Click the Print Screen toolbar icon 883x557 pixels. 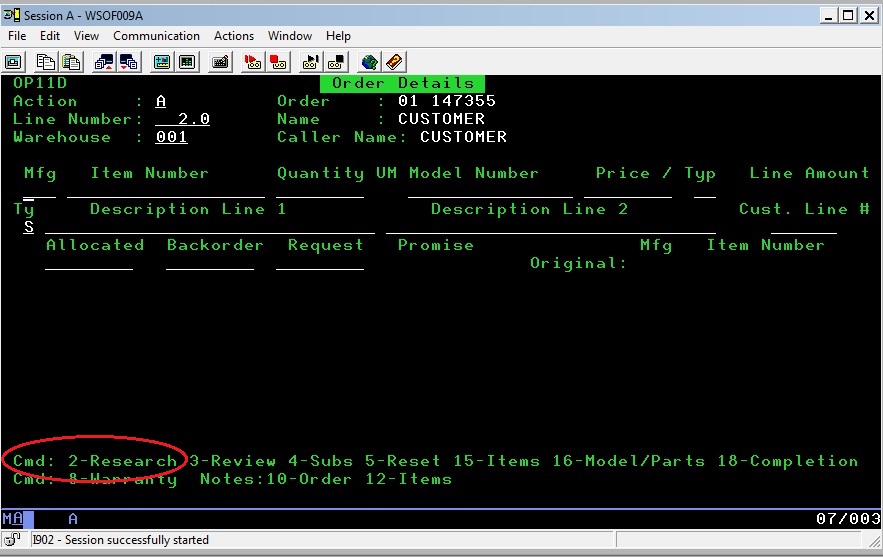[x=14, y=62]
